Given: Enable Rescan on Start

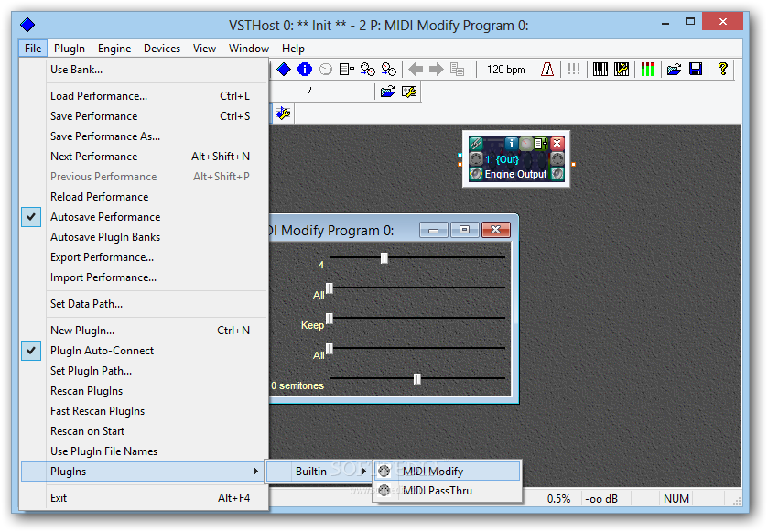Looking at the screenshot, I should tap(144, 431).
